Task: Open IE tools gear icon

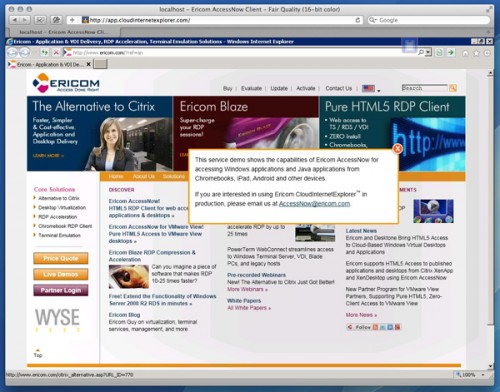Action: click(x=487, y=53)
